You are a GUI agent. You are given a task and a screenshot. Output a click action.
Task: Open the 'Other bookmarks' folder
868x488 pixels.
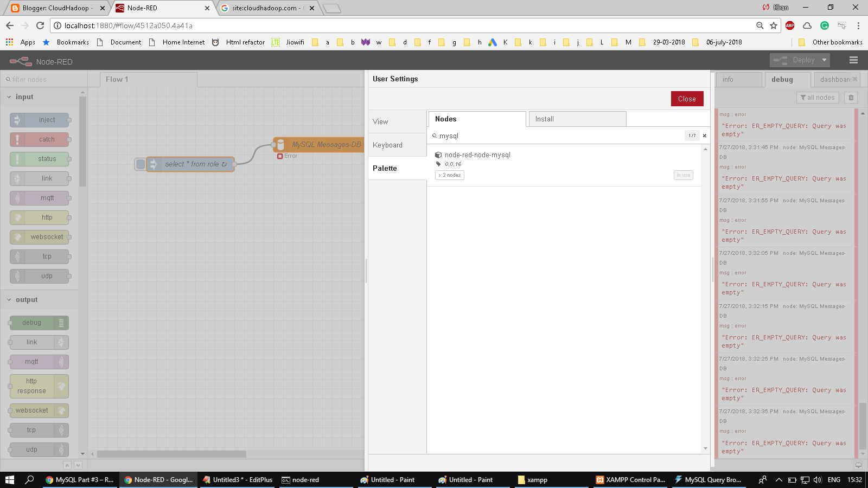coord(831,42)
